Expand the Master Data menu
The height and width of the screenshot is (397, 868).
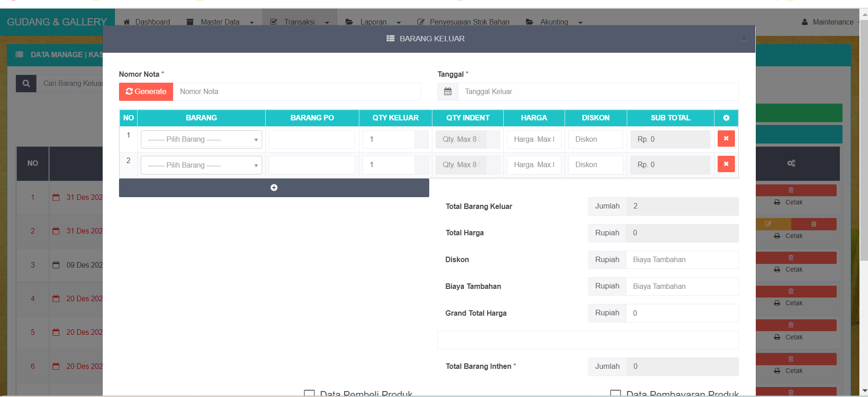pos(220,22)
